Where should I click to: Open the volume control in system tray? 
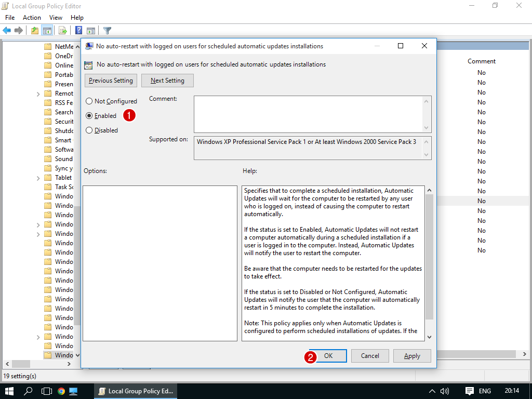pos(445,391)
